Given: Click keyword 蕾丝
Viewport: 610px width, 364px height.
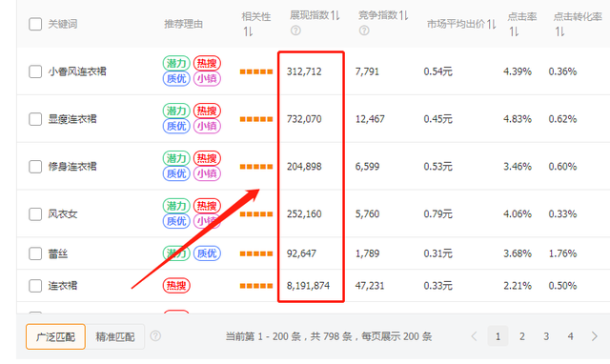Looking at the screenshot, I should click(x=57, y=253).
